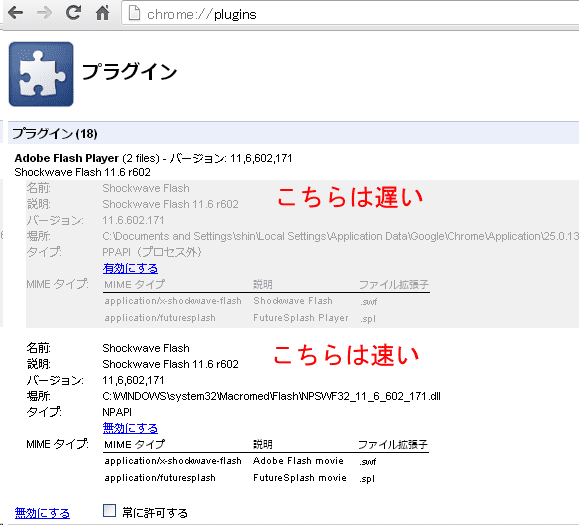
Task: Select version text 11.6.602.171 in PPAPI section
Action: (133, 220)
